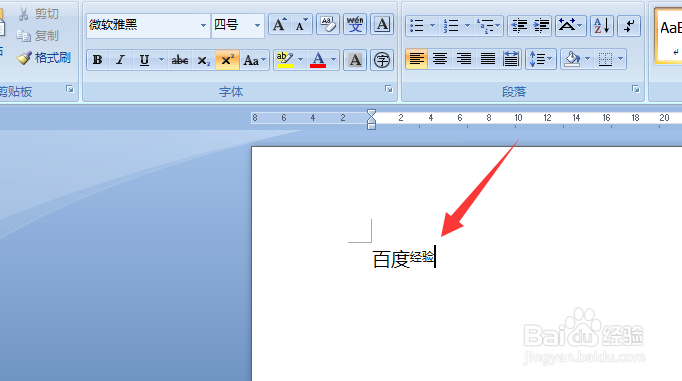Open shading color dropdown arrow
This screenshot has width=682, height=381.
588,59
